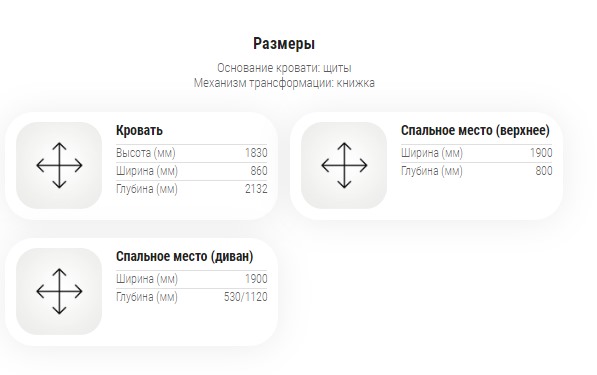Click the Спальное место (верхнее) title

click(x=475, y=131)
